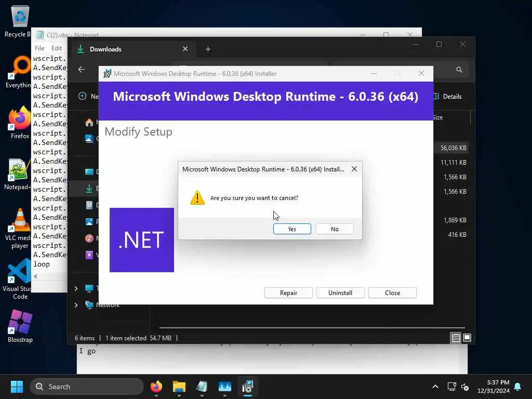This screenshot has height=399, width=532.
Task: Select the file sized 416 KB
Action: point(457,235)
